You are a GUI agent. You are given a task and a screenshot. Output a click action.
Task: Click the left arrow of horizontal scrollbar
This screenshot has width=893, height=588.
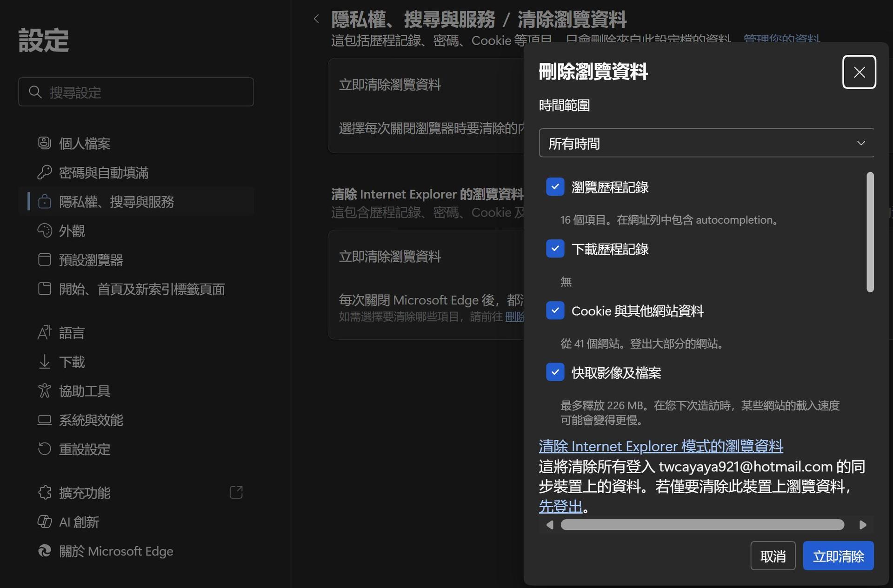[550, 525]
